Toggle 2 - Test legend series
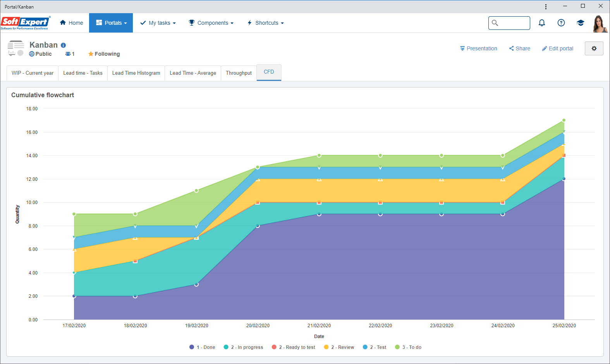 tap(375, 347)
